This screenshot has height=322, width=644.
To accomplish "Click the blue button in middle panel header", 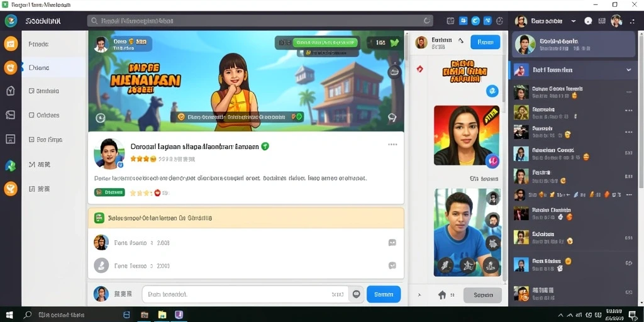I will coord(485,42).
